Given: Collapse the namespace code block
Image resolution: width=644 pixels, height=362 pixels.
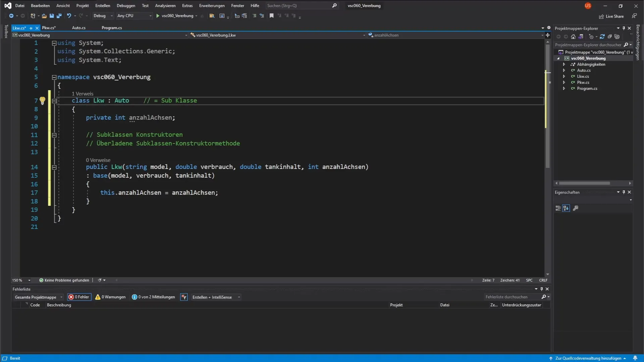Looking at the screenshot, I should pyautogui.click(x=54, y=77).
